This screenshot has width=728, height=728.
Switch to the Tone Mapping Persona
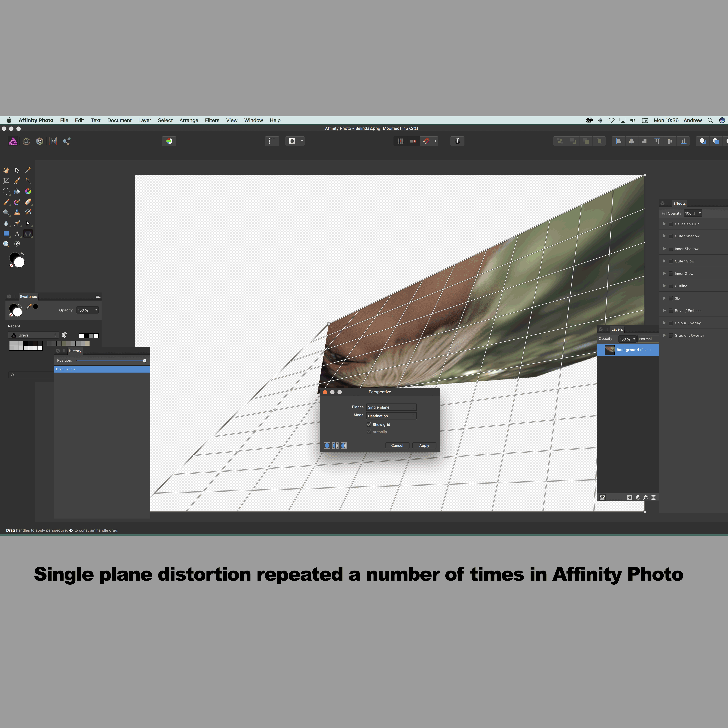[x=54, y=141]
